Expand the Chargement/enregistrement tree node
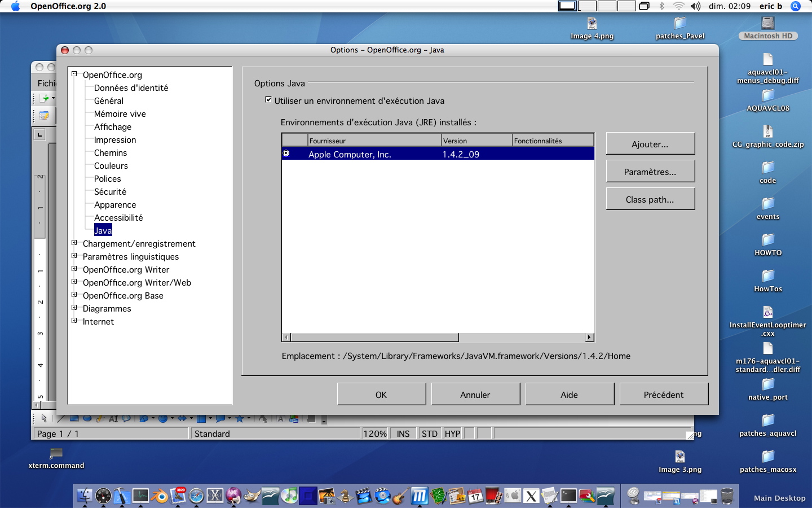The image size is (812, 508). (x=74, y=243)
